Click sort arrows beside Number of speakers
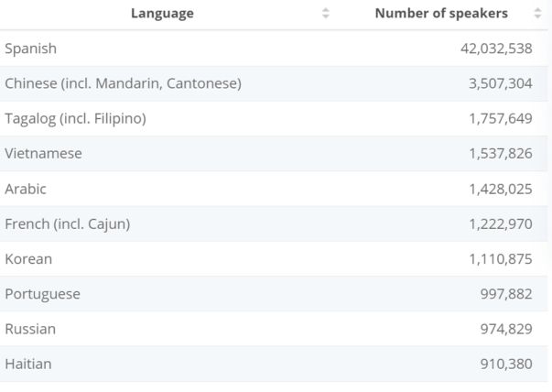The image size is (552, 392). coord(537,14)
